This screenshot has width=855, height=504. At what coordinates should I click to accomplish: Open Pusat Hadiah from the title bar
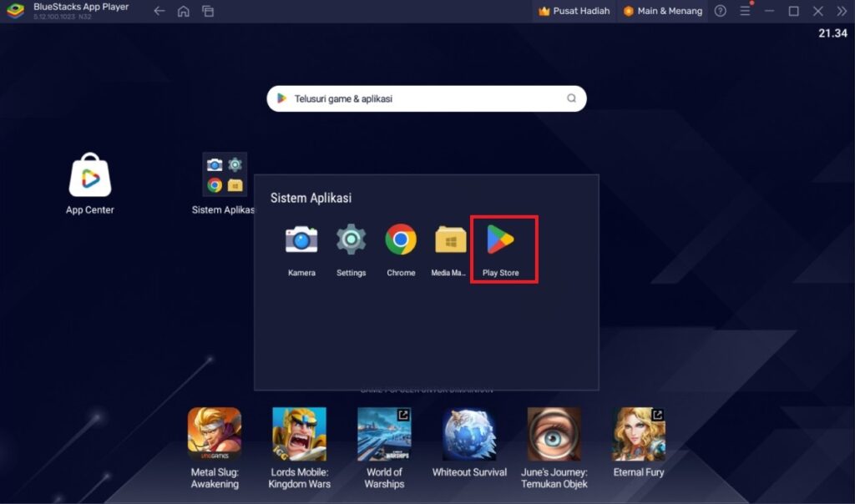click(574, 11)
